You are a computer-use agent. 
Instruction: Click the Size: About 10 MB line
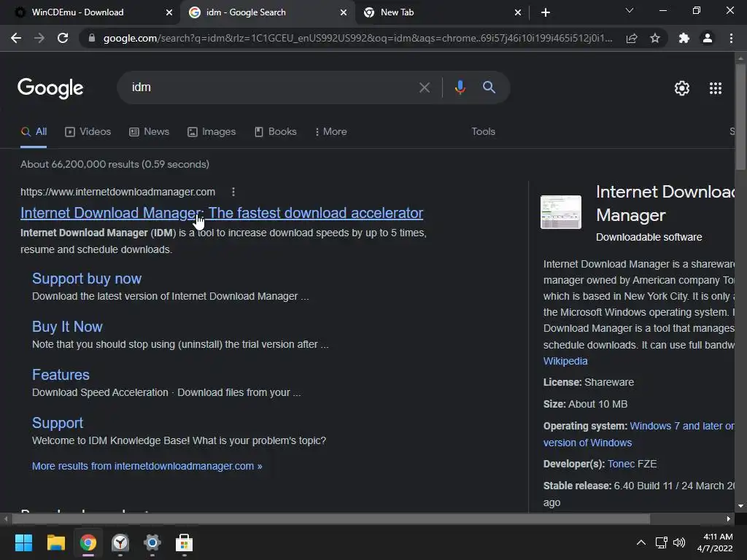[585, 404]
